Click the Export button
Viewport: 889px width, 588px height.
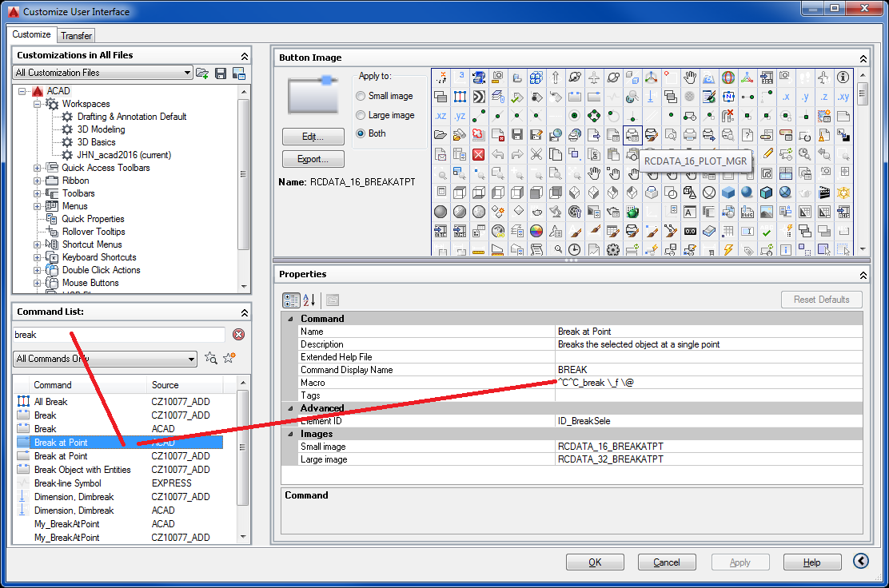(x=313, y=159)
